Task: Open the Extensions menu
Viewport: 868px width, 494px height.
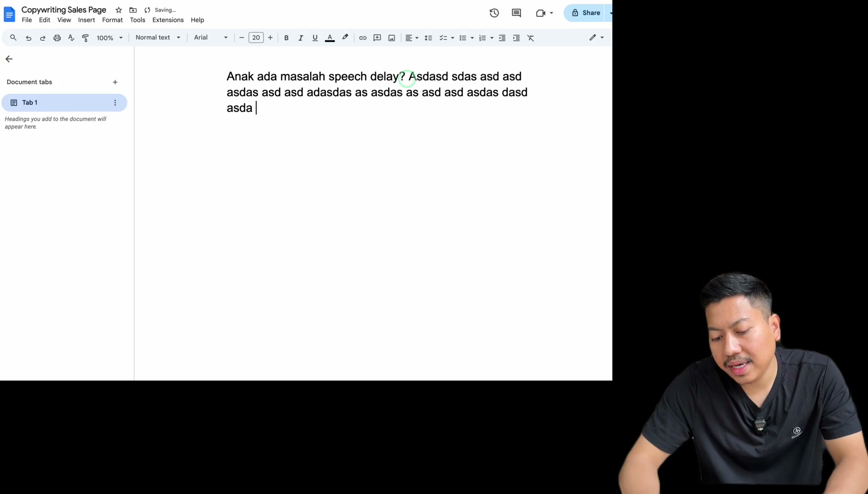Action: (x=168, y=20)
